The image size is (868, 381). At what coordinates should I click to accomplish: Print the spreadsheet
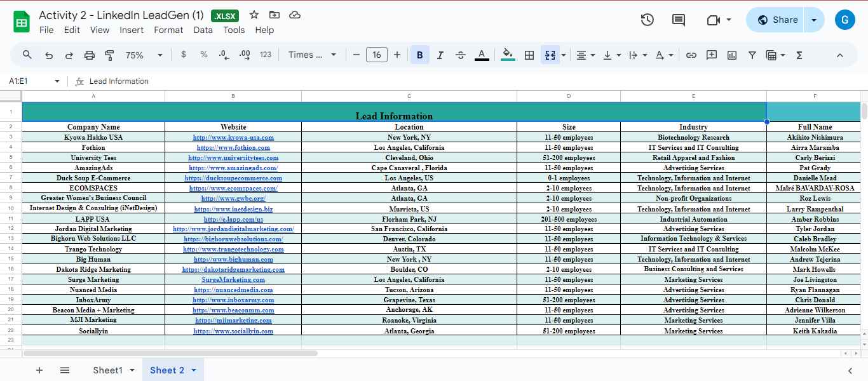[90, 55]
